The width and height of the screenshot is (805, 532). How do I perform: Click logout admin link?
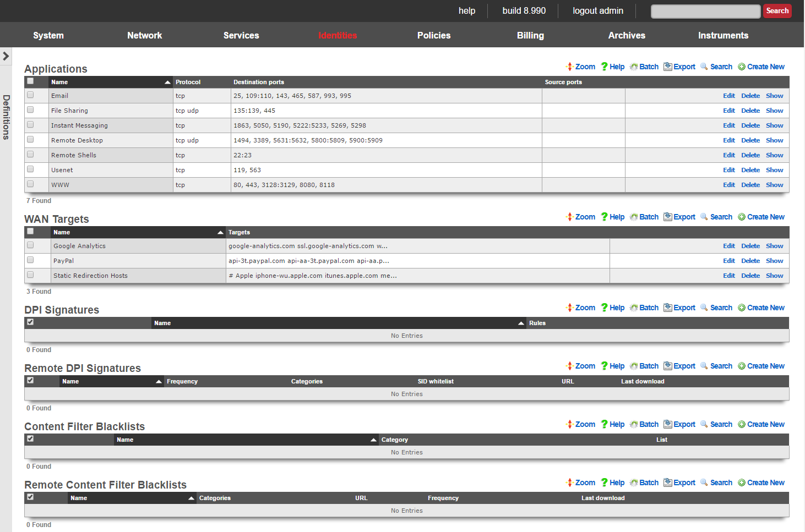(x=598, y=11)
